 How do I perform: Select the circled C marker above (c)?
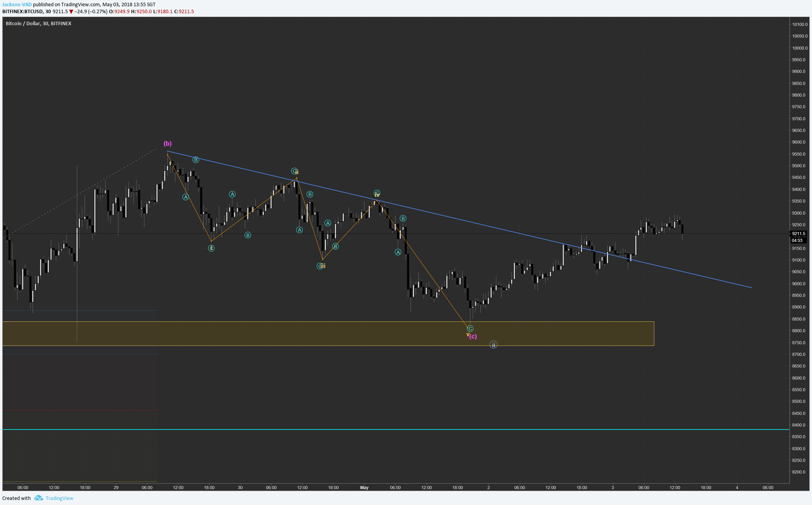(470, 329)
